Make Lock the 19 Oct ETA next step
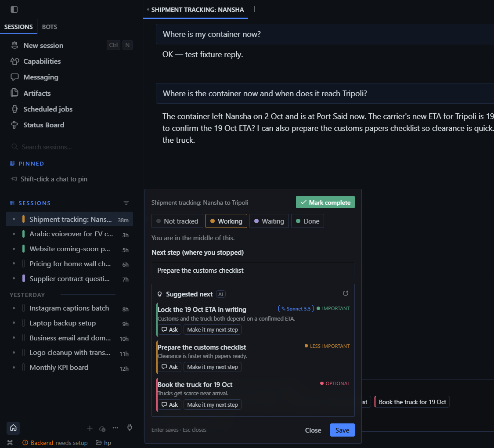The width and height of the screenshot is (494, 448). coord(213,329)
